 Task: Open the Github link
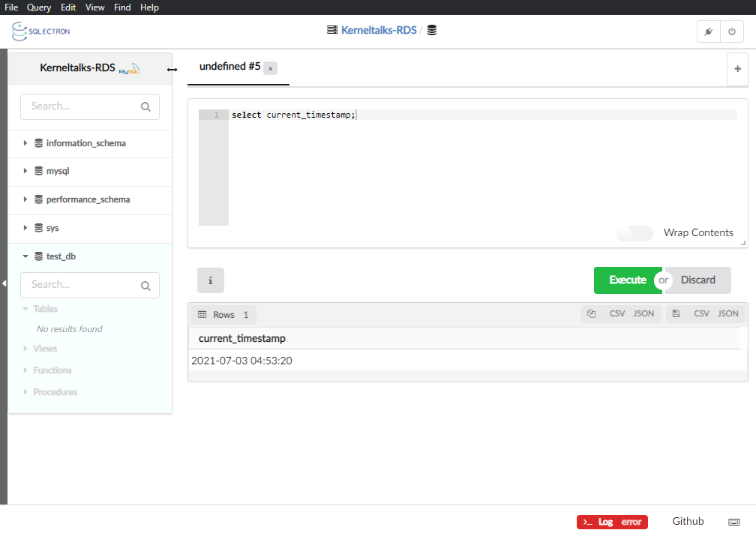coord(688,521)
